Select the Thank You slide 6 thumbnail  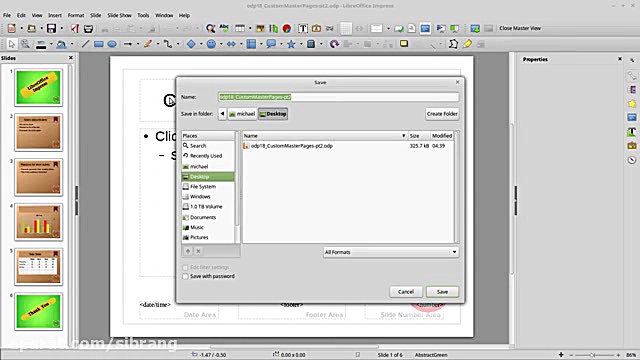38,311
